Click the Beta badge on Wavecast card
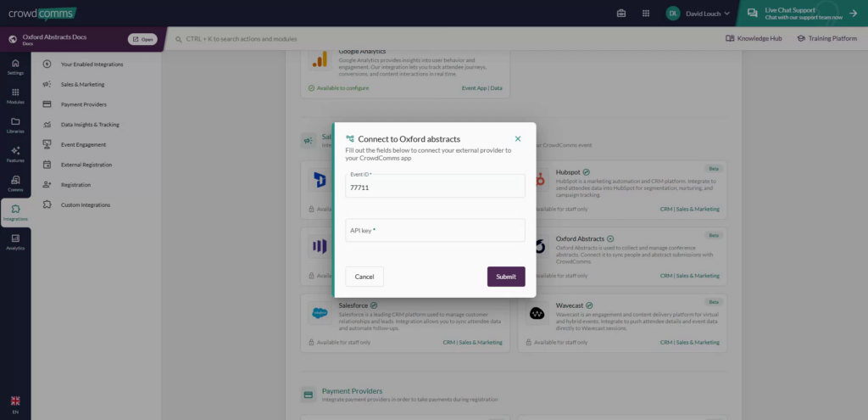 click(714, 302)
